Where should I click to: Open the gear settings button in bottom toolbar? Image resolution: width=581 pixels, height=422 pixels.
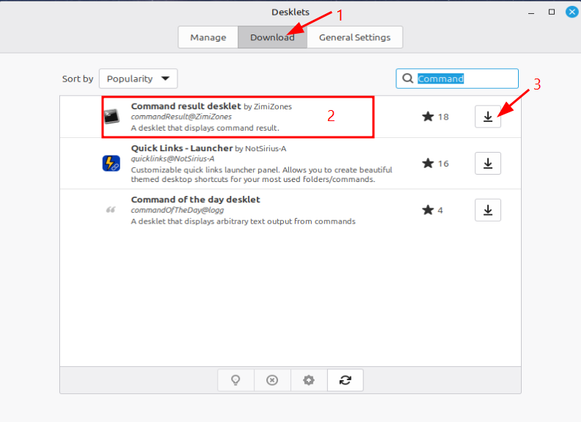pyautogui.click(x=308, y=380)
